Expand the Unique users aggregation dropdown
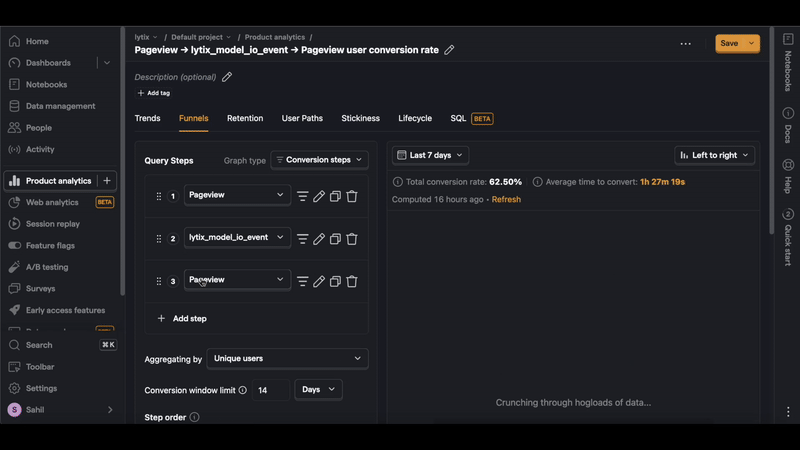Screen dimensions: 800x450 tap(287, 358)
